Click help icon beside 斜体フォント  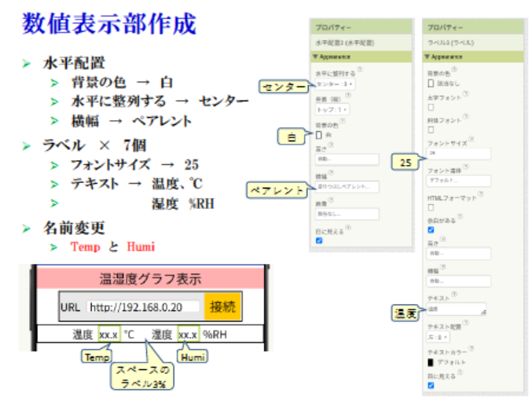click(x=465, y=118)
